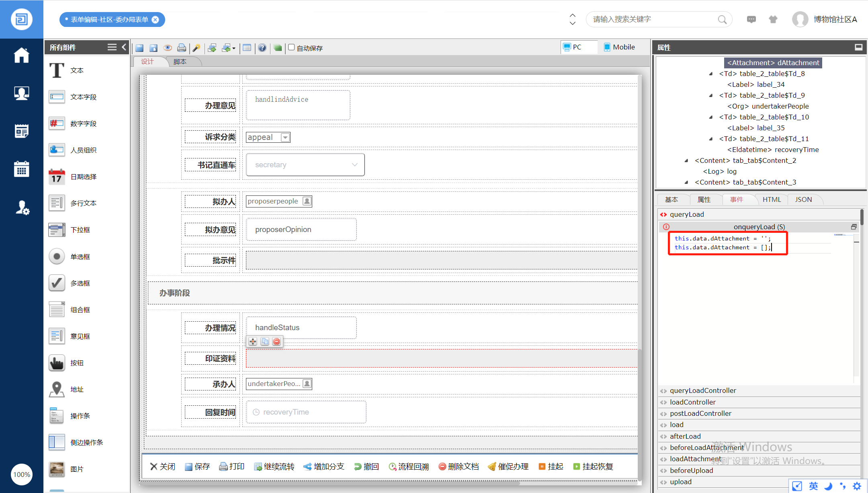Switch to the 脚本 tab
This screenshot has width=868, height=493.
point(180,62)
